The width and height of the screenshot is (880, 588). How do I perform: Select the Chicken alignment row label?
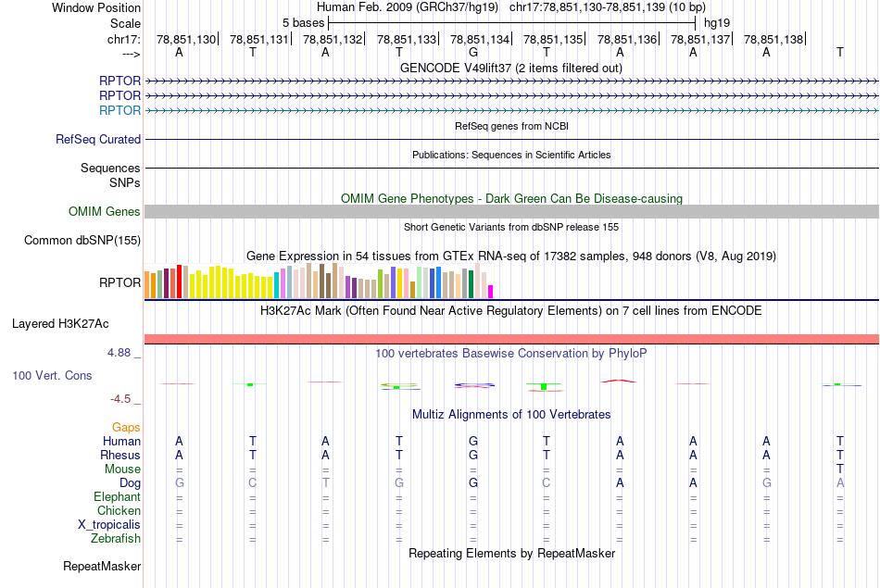point(119,510)
